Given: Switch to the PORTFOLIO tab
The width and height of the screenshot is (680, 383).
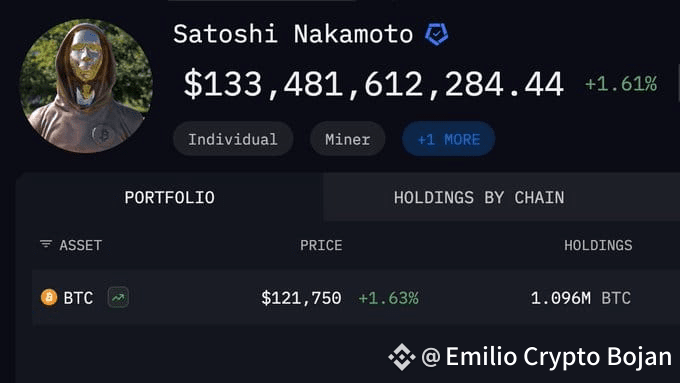Looking at the screenshot, I should point(170,197).
